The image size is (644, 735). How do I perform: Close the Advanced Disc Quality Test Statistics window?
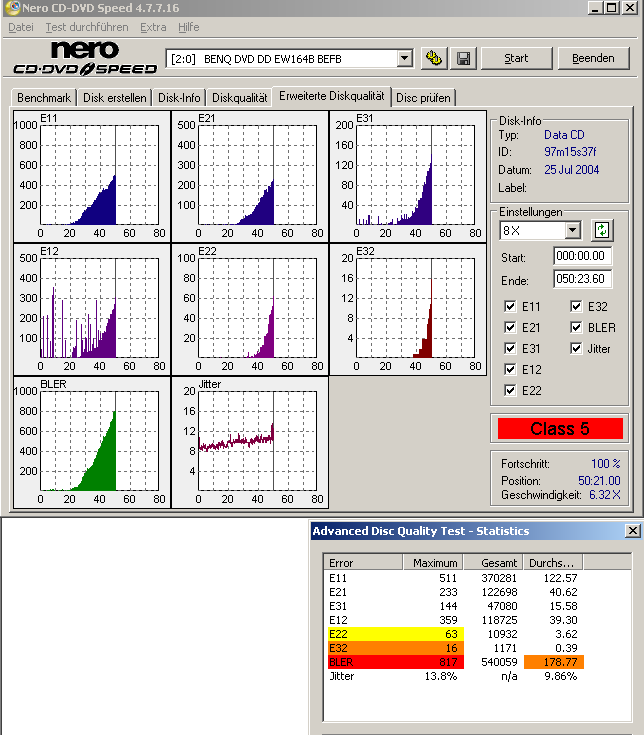632,531
